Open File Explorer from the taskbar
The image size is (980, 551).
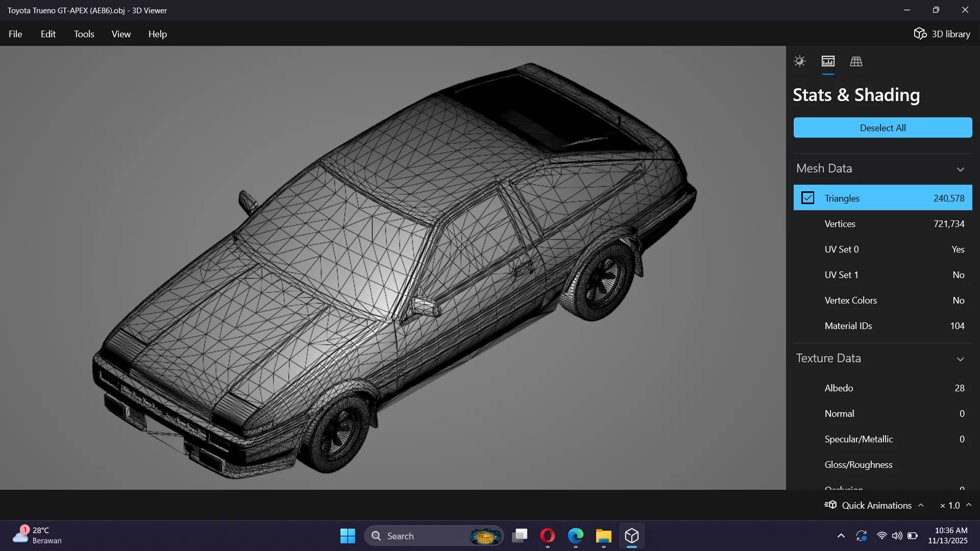coord(604,536)
